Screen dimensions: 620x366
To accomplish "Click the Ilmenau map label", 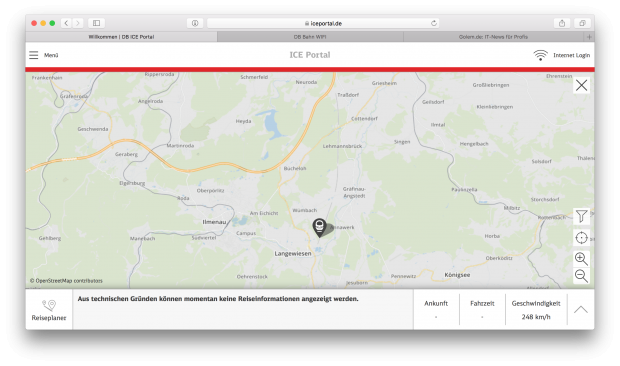I will click(x=214, y=222).
